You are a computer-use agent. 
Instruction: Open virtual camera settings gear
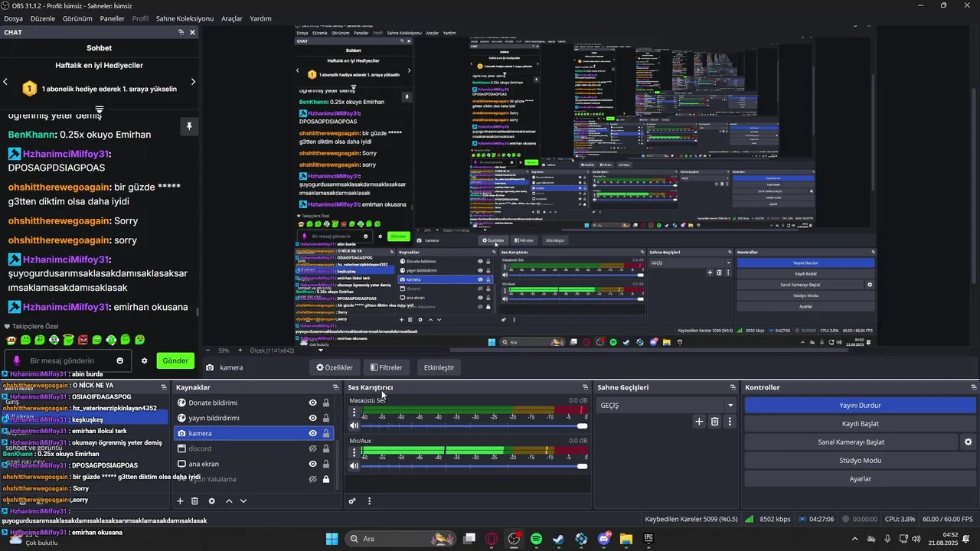[x=968, y=442]
